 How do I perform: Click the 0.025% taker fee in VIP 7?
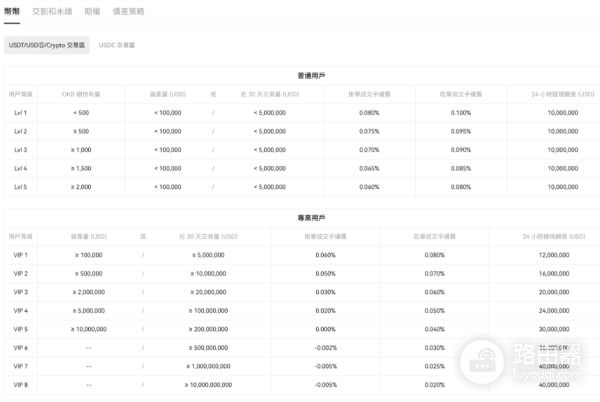point(435,366)
